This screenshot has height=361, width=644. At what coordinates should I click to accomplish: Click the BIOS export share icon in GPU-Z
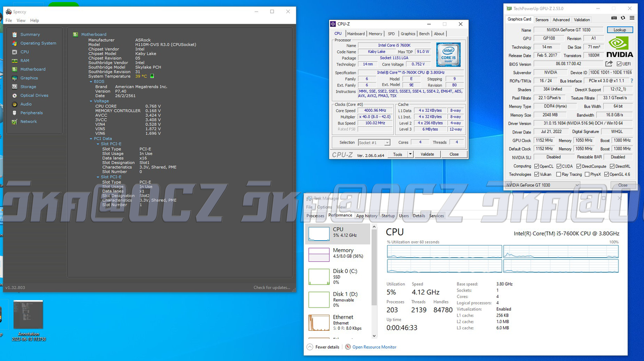click(x=609, y=64)
